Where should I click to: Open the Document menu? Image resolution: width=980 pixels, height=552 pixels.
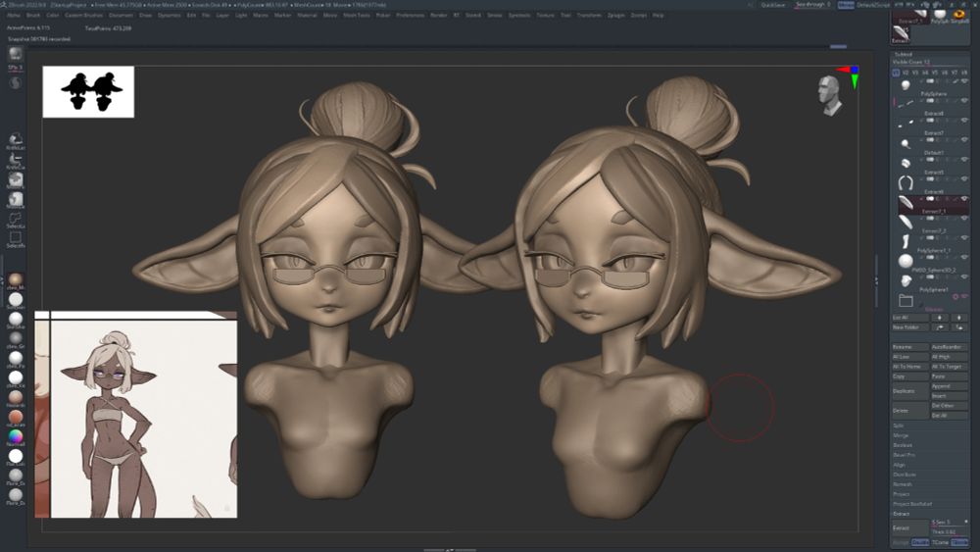[121, 15]
